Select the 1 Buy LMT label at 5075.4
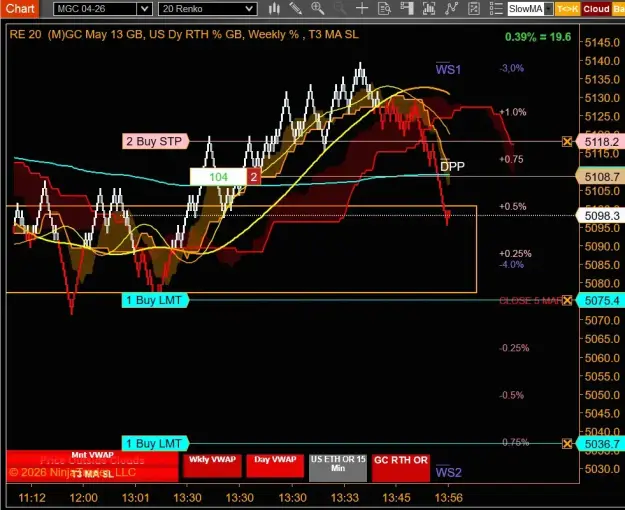Screen dimensions: 625x510 click(155, 300)
